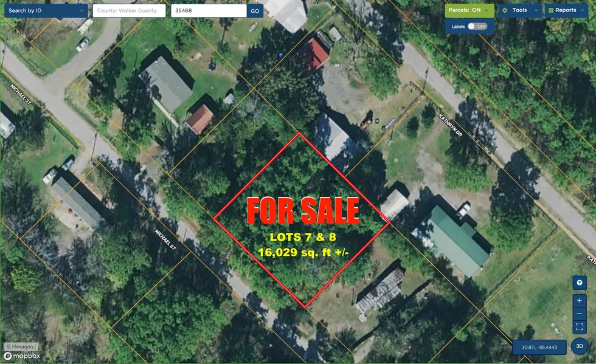Click the Reports document icon
This screenshot has width=596, height=364.
551,10
